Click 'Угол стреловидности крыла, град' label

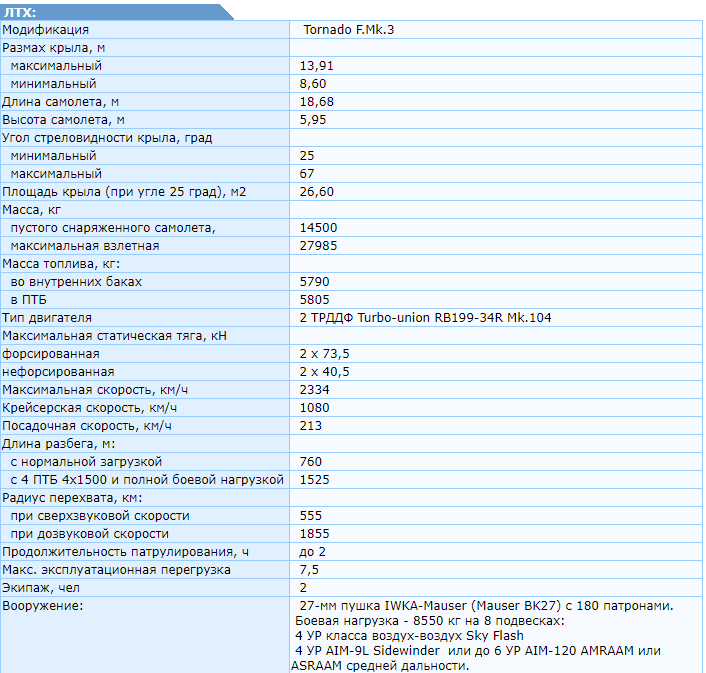coord(107,138)
